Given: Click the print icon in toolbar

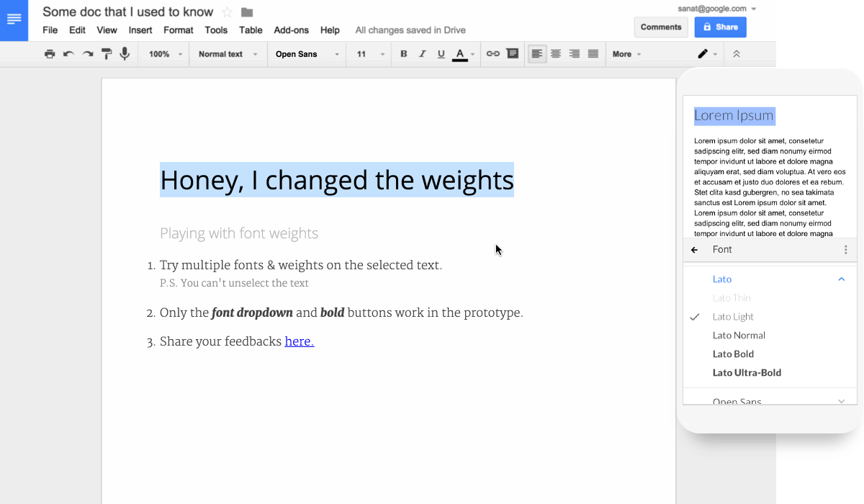Looking at the screenshot, I should (50, 54).
